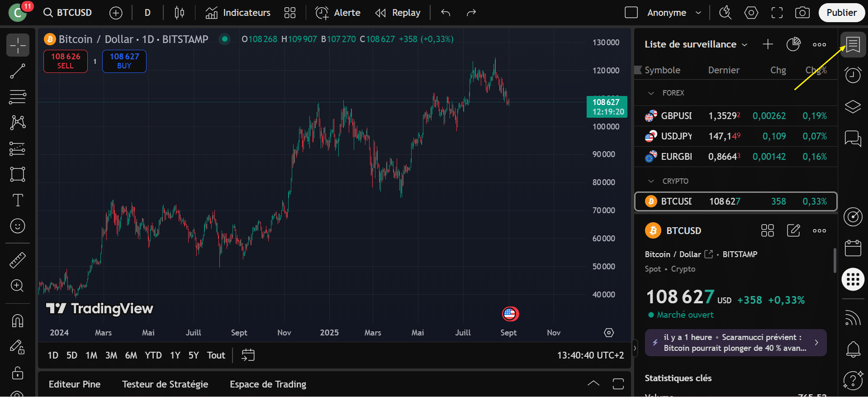Click the Publier button
Viewport: 868px width, 397px height.
pos(841,13)
